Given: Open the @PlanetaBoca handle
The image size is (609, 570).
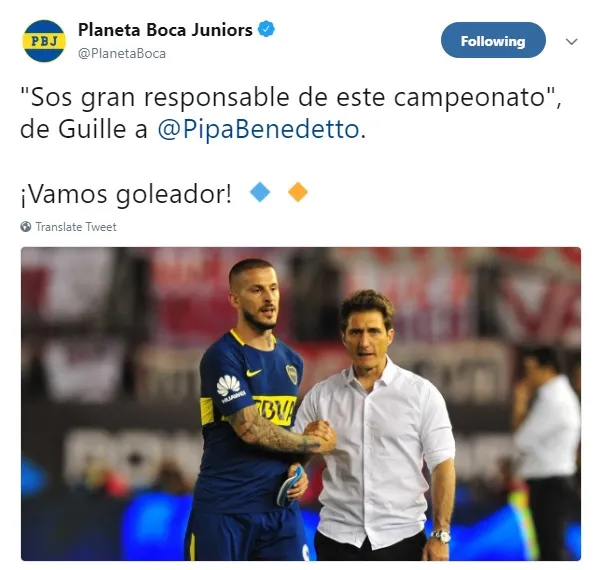Looking at the screenshot, I should click(x=122, y=54).
